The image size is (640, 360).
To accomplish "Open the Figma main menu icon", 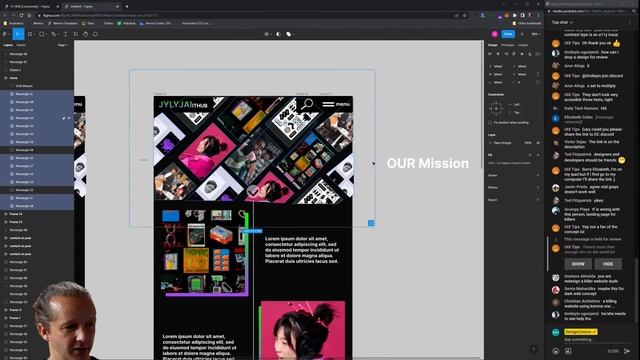I will (5, 34).
